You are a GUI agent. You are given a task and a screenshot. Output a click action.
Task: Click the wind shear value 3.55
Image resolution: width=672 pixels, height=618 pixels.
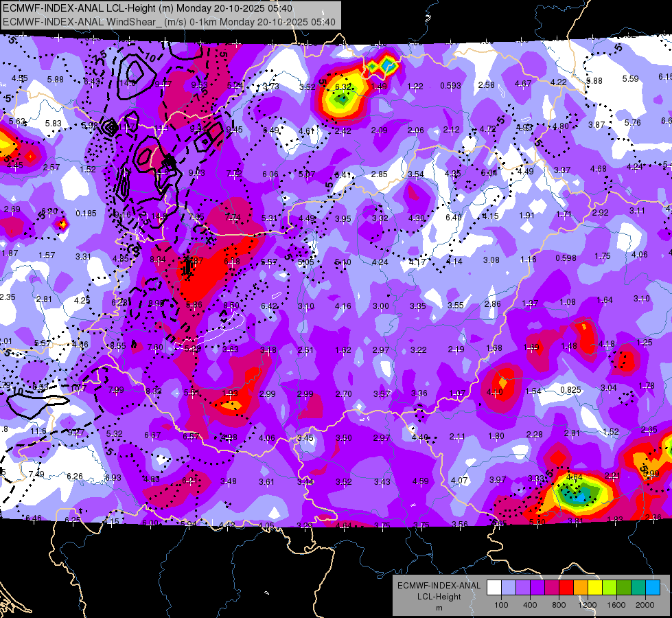click(456, 305)
